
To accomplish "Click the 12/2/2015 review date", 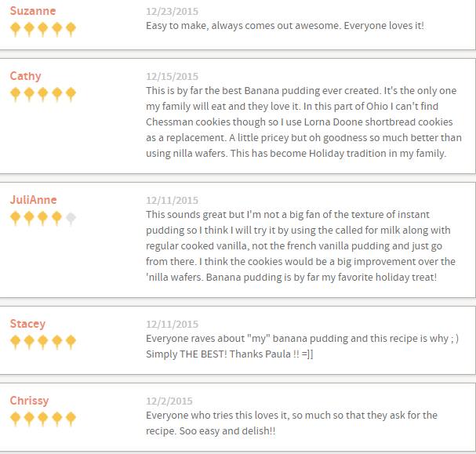I will click(169, 401).
